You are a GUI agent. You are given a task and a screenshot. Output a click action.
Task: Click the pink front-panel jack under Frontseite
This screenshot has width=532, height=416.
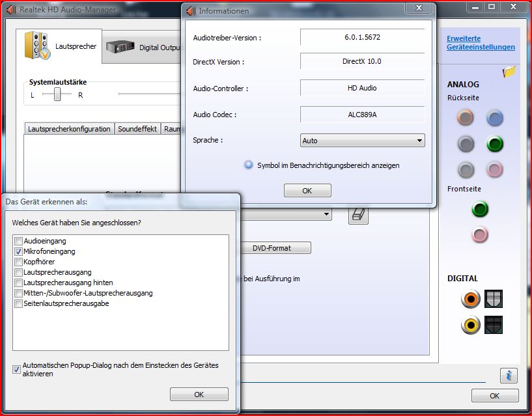(480, 234)
